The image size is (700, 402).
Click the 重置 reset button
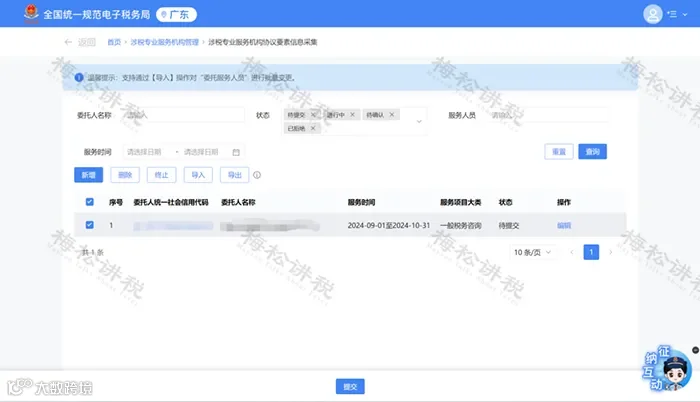(x=559, y=152)
